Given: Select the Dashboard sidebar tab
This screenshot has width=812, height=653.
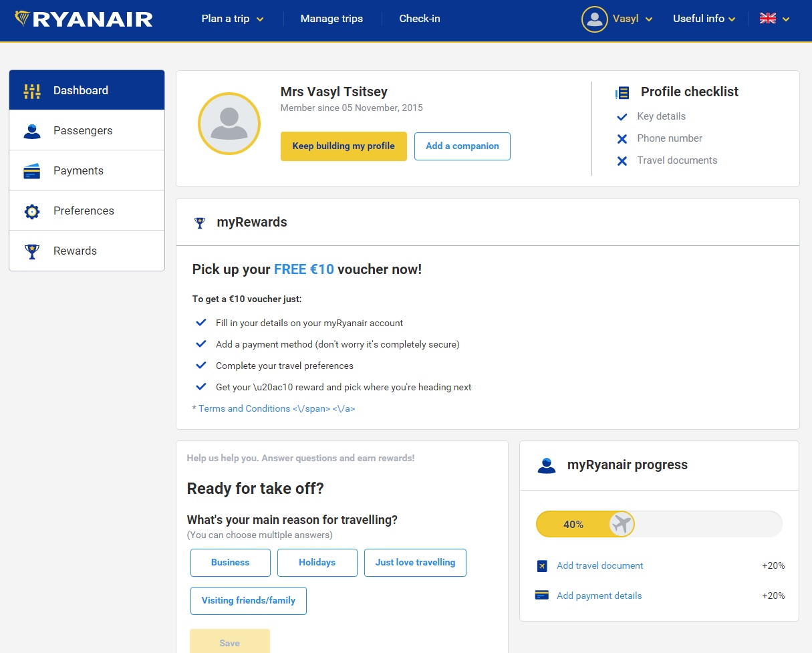Looking at the screenshot, I should tap(87, 90).
